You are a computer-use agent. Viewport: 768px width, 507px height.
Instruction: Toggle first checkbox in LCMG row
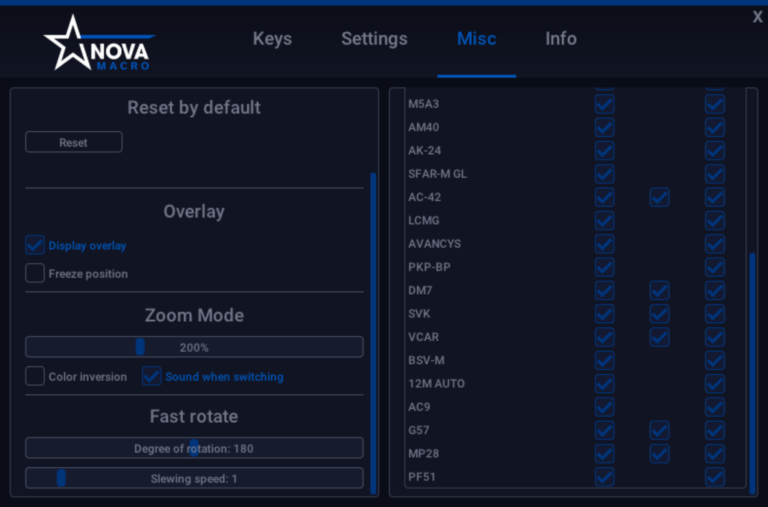605,220
